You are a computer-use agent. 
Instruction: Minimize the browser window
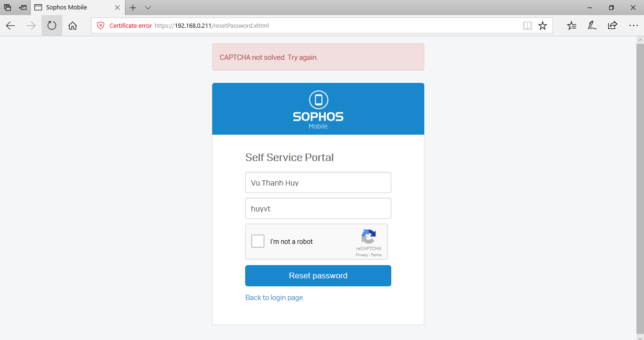point(590,8)
